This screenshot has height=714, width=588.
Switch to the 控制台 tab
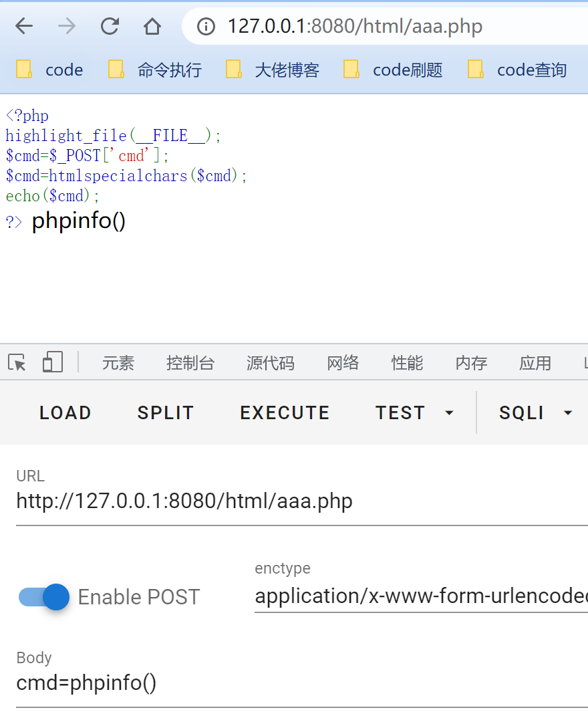point(190,363)
